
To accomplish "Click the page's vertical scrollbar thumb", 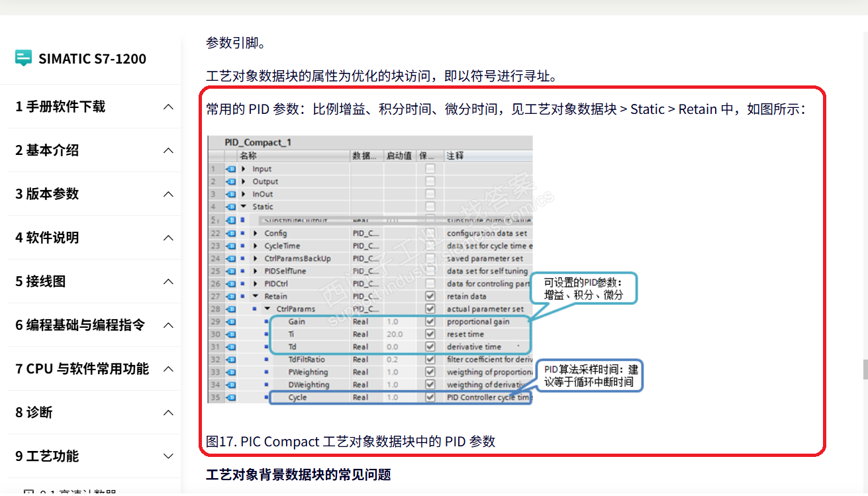I will 864,368.
